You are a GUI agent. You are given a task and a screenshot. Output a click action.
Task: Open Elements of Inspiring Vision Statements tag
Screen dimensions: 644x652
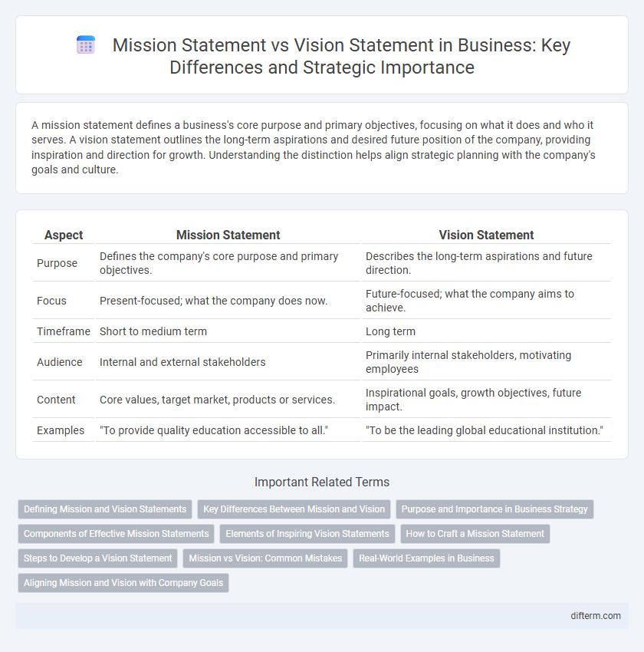pyautogui.click(x=307, y=534)
